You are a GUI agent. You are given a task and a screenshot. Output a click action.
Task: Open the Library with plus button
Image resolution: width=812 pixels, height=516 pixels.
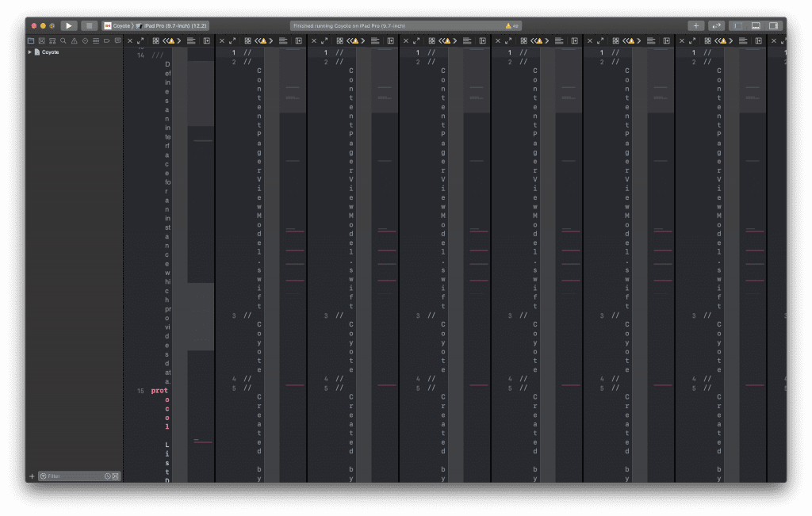[696, 25]
